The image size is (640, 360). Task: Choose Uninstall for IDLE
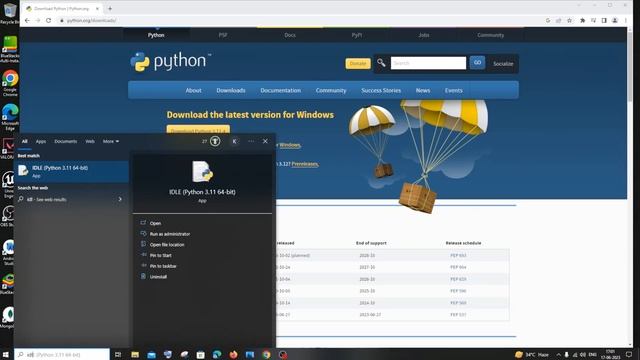coord(158,277)
